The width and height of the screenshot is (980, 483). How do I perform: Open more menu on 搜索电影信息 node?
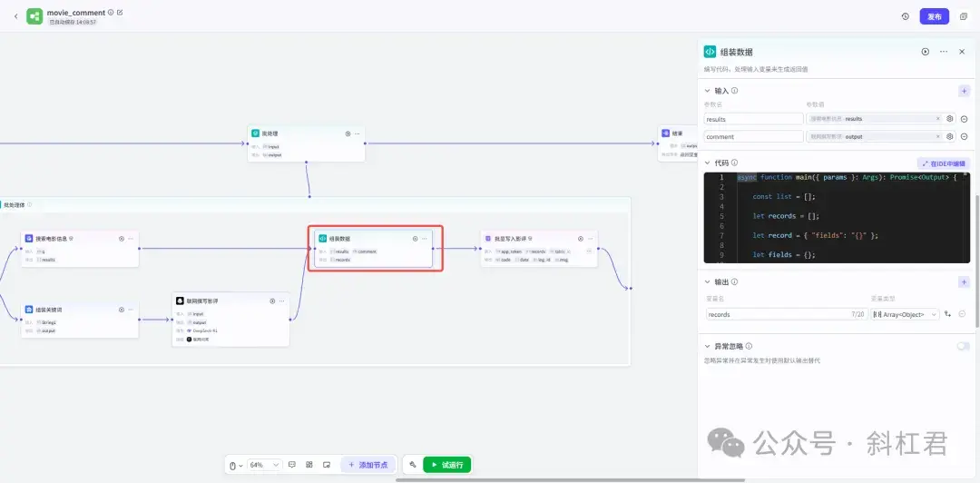pyautogui.click(x=131, y=239)
